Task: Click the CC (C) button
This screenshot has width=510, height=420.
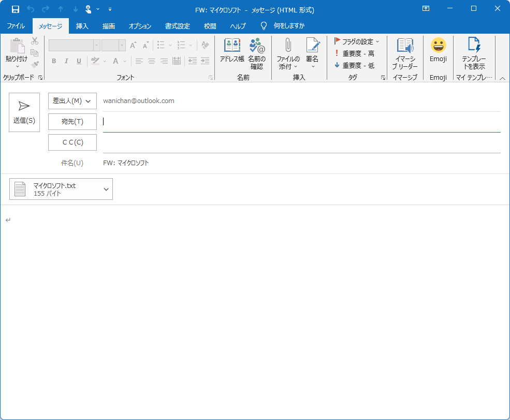Action: pyautogui.click(x=72, y=142)
